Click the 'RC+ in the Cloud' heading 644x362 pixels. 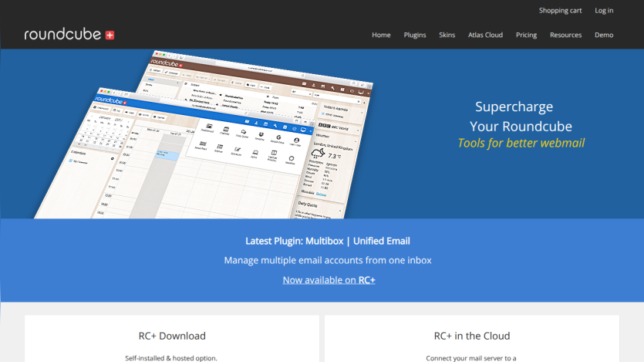pyautogui.click(x=472, y=336)
